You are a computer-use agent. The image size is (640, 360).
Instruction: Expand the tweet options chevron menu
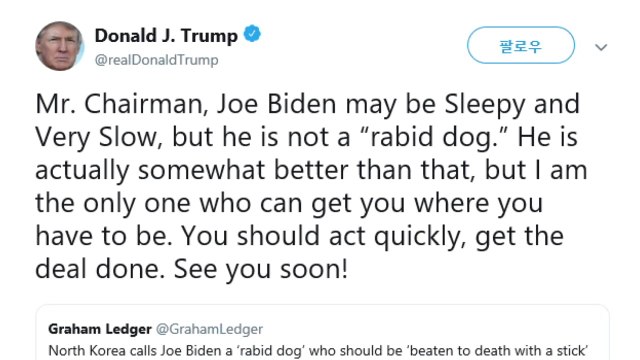[x=601, y=47]
